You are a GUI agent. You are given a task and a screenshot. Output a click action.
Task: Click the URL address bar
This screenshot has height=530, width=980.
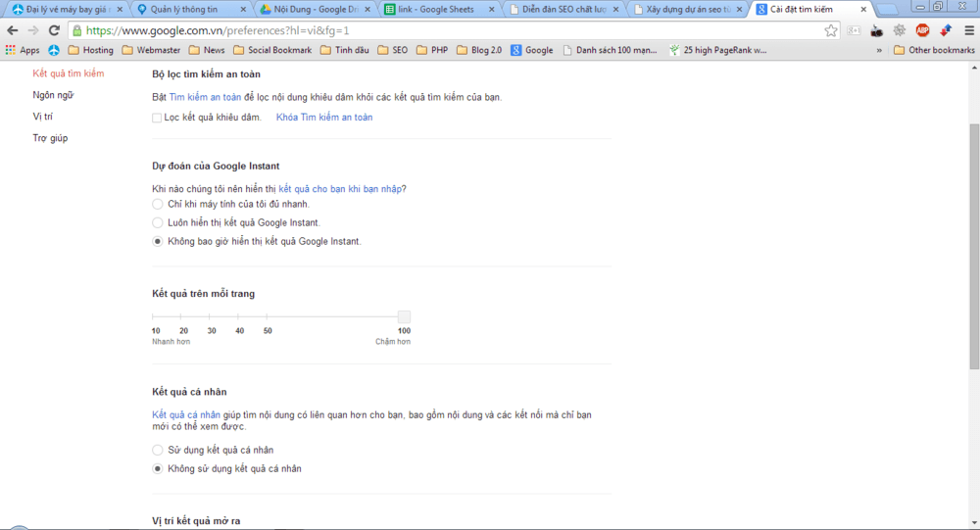(453, 30)
